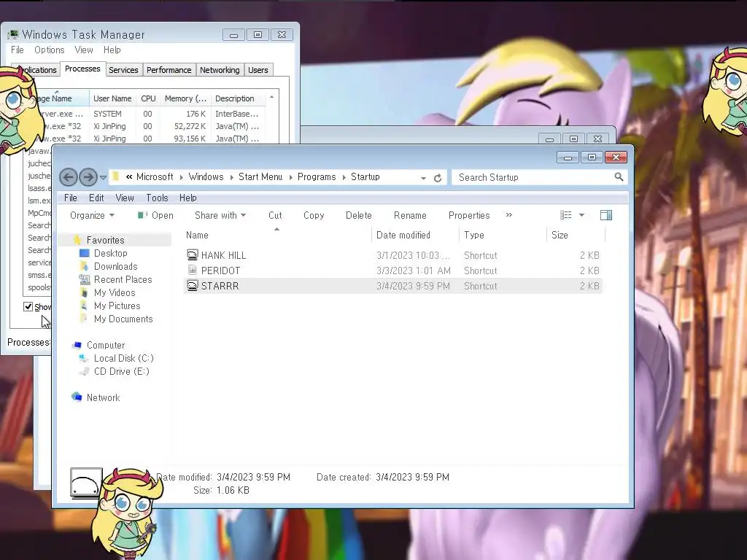Open My Documents folder icon
This screenshot has width=747, height=560.
click(x=85, y=319)
